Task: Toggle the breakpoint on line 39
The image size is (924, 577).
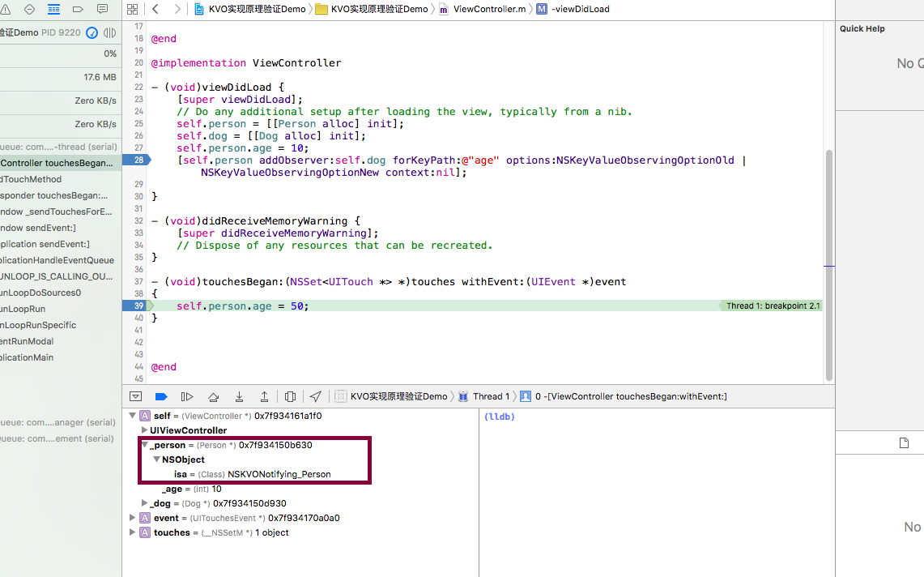Action: 138,306
